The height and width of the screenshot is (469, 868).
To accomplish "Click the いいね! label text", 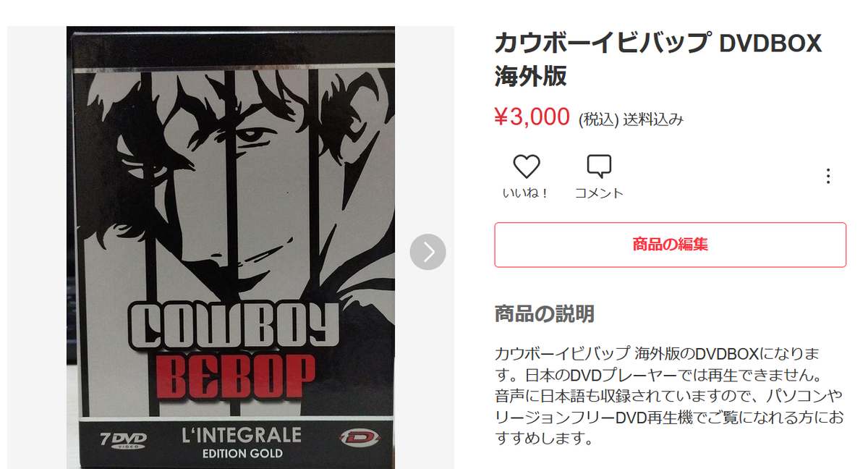I will click(x=526, y=193).
